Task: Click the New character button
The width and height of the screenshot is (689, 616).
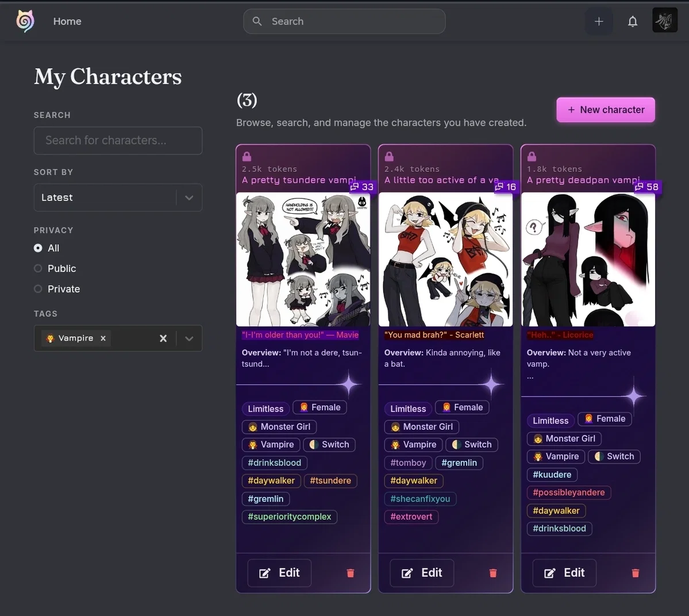Action: pyautogui.click(x=606, y=110)
